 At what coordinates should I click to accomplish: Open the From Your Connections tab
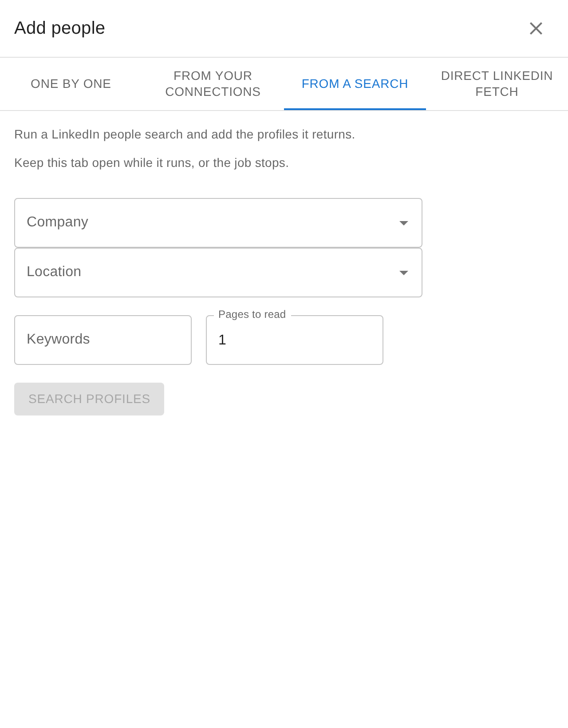(x=213, y=84)
